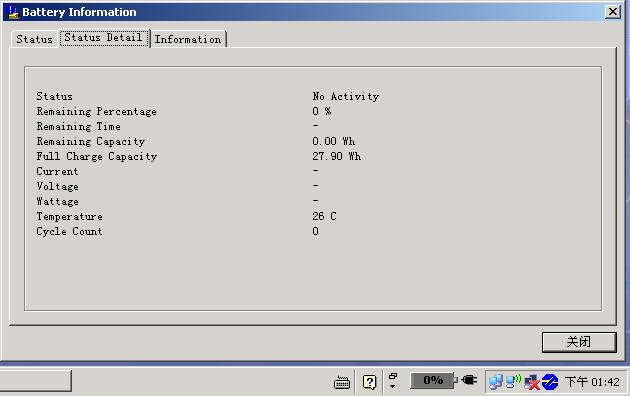This screenshot has height=396, width=630.
Task: Open the keyboard input method icon
Action: coord(342,382)
